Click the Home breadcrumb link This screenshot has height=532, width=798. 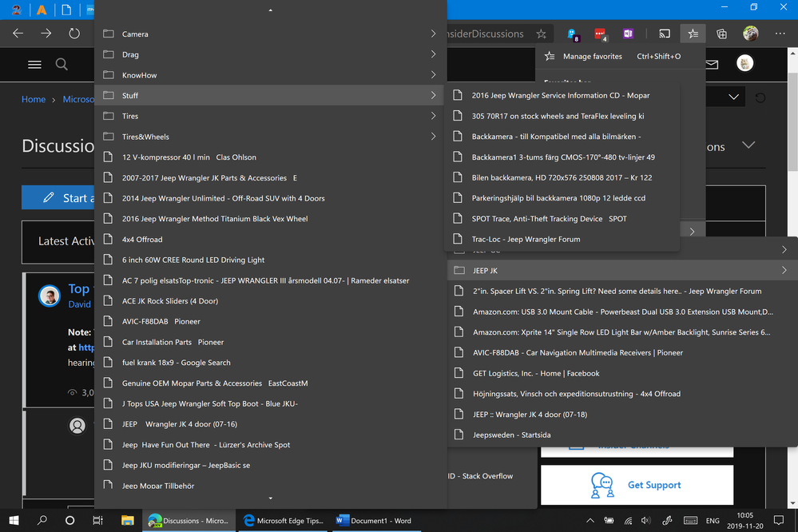pyautogui.click(x=34, y=99)
